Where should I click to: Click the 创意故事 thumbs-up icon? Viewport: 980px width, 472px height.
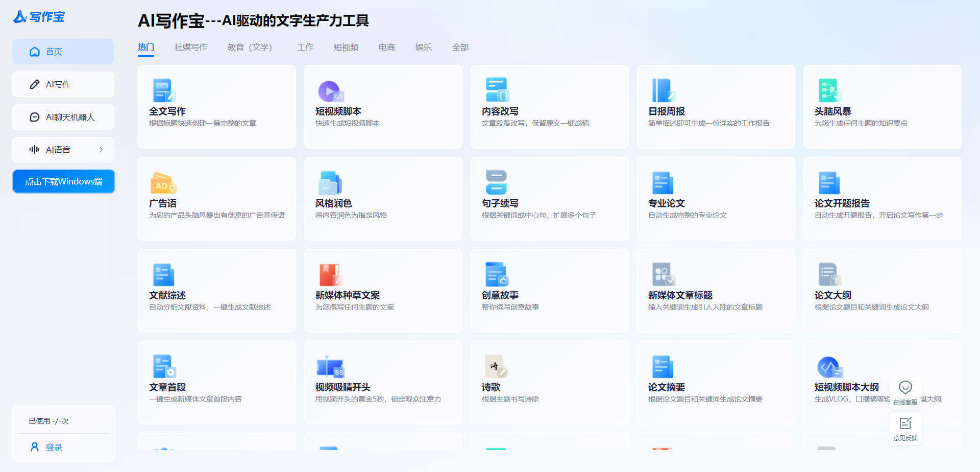(497, 274)
